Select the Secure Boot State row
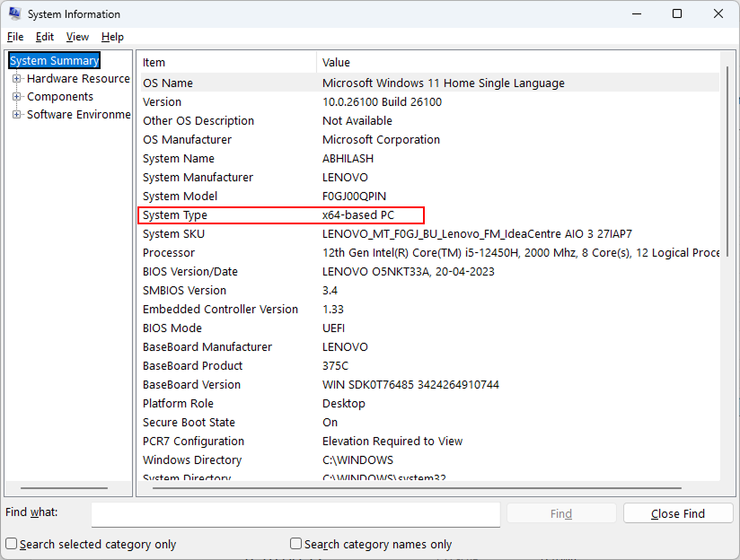Viewport: 740px width, 560px height. [429, 423]
